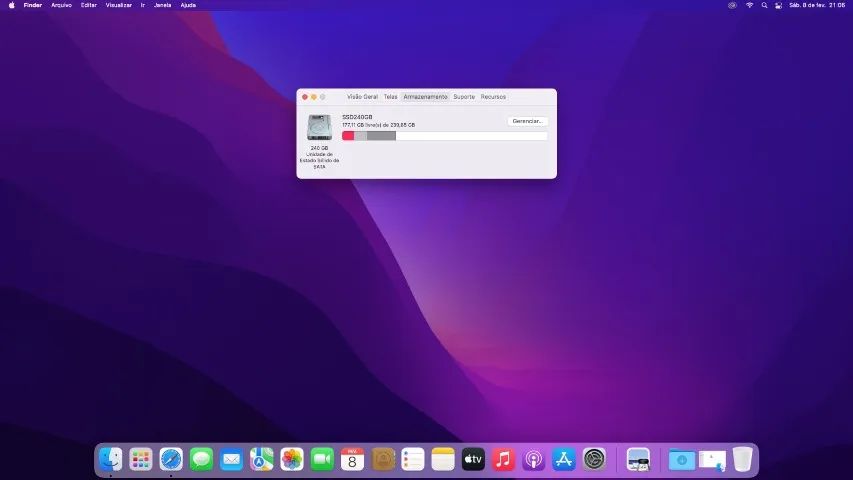Open Calendar showing date 8
Image resolution: width=853 pixels, height=480 pixels.
(352, 459)
